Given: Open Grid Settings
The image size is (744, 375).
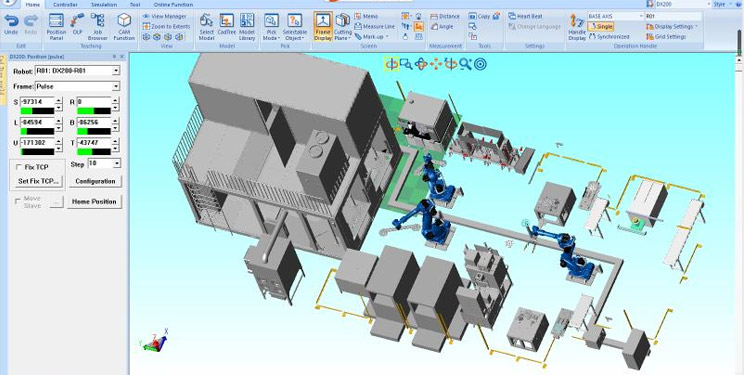Looking at the screenshot, I should (x=666, y=37).
